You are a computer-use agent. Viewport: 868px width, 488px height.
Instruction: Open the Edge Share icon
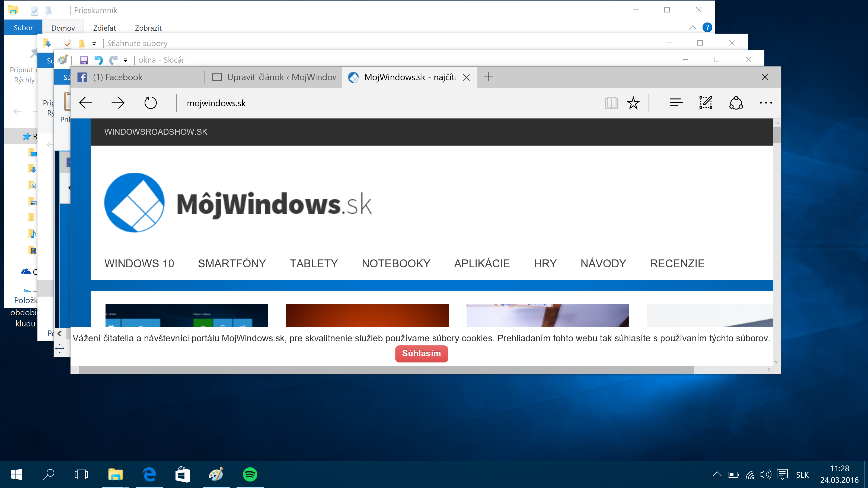click(x=736, y=103)
